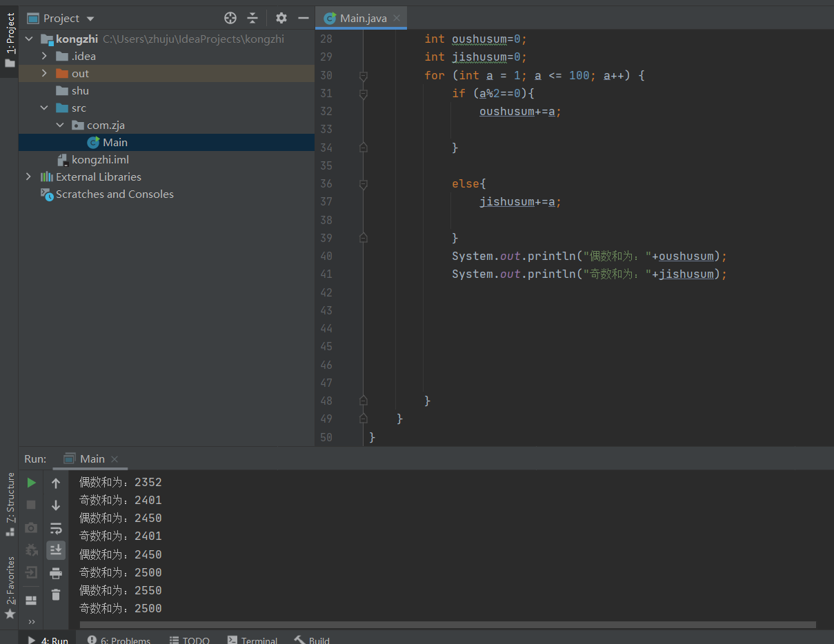Fold the else block at line 36
This screenshot has width=834, height=644.
tap(364, 184)
